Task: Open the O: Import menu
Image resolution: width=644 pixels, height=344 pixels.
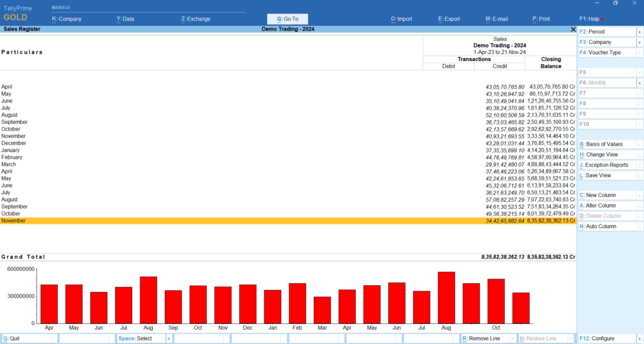Action: pyautogui.click(x=401, y=19)
